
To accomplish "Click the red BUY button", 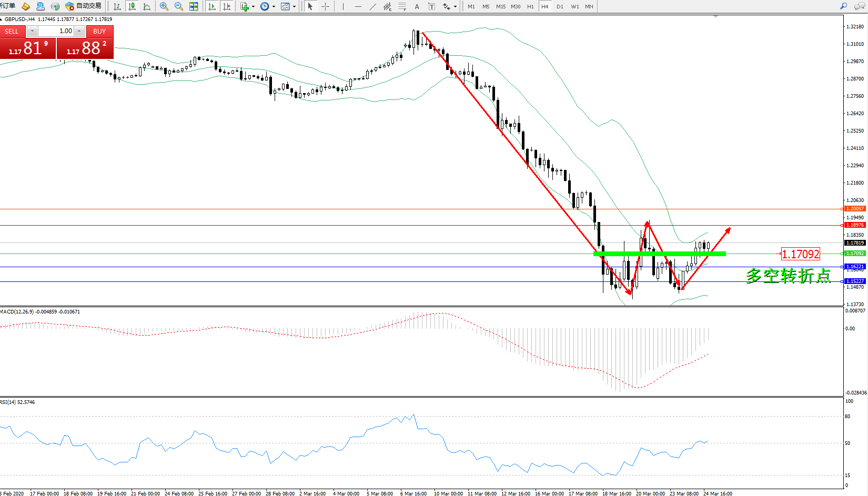I will (99, 32).
